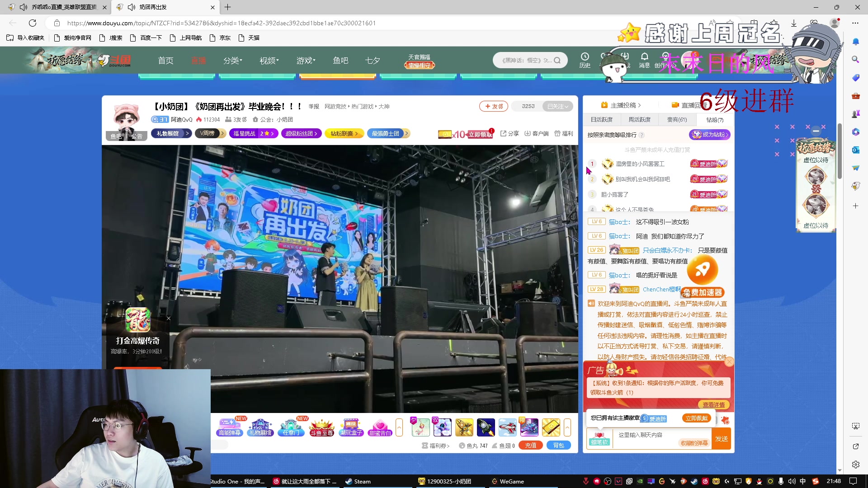Toggle the 蜡笔软 fan badge selector
The image size is (868, 488).
pyautogui.click(x=599, y=438)
